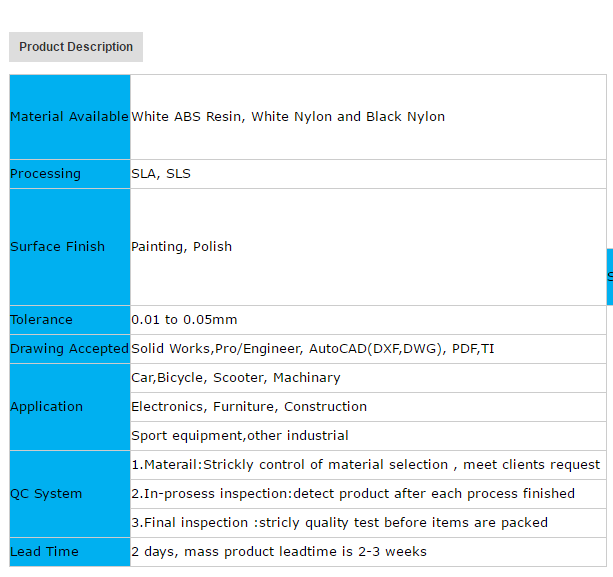The height and width of the screenshot is (577, 613).
Task: Click the Electronics, Furniture, Construction line
Action: [249, 407]
